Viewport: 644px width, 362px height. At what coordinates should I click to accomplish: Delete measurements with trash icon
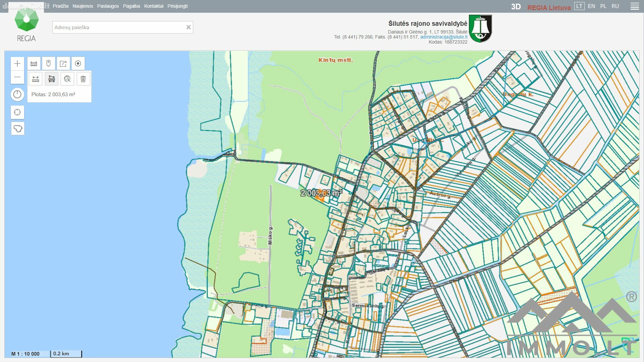(x=83, y=79)
